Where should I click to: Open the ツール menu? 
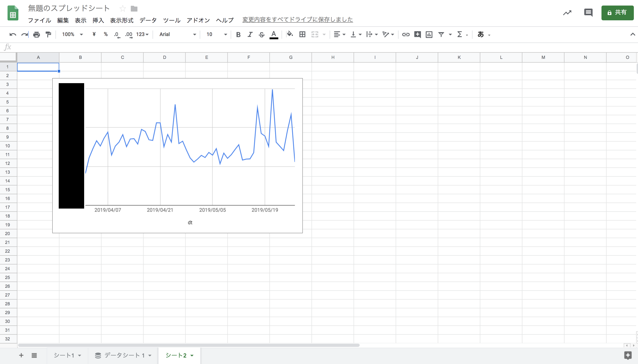[x=172, y=20]
